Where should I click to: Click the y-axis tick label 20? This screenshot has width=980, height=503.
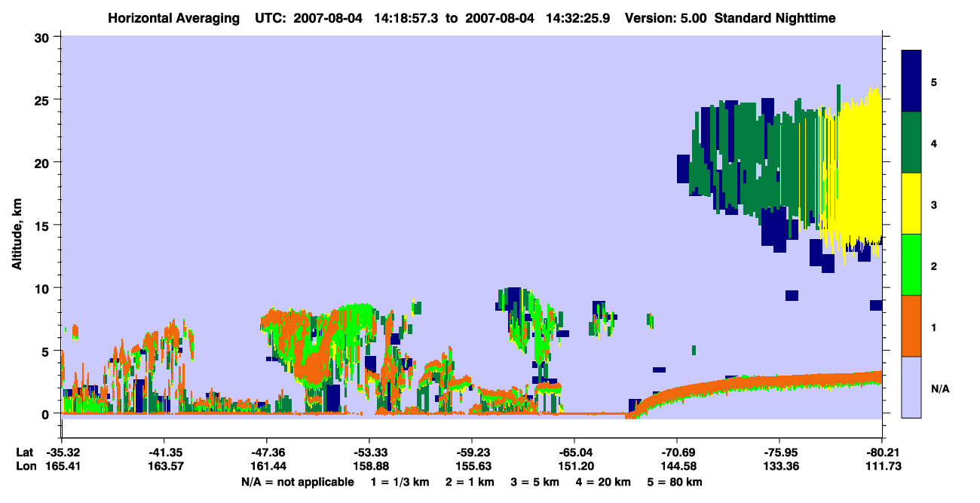tap(44, 162)
